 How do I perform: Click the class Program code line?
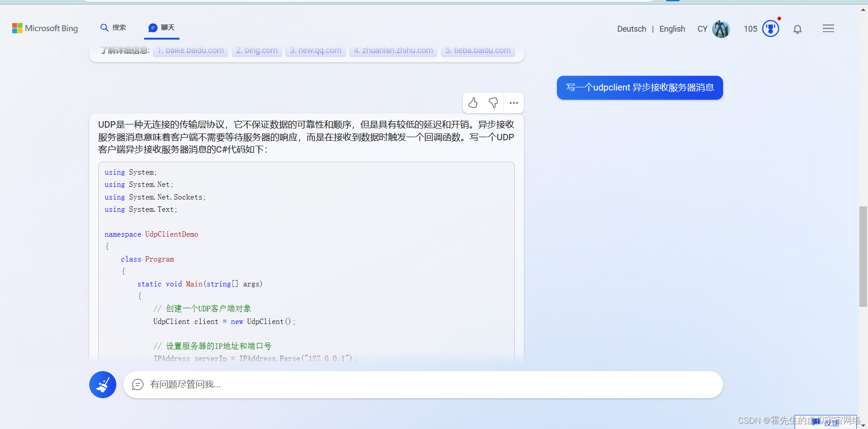147,259
